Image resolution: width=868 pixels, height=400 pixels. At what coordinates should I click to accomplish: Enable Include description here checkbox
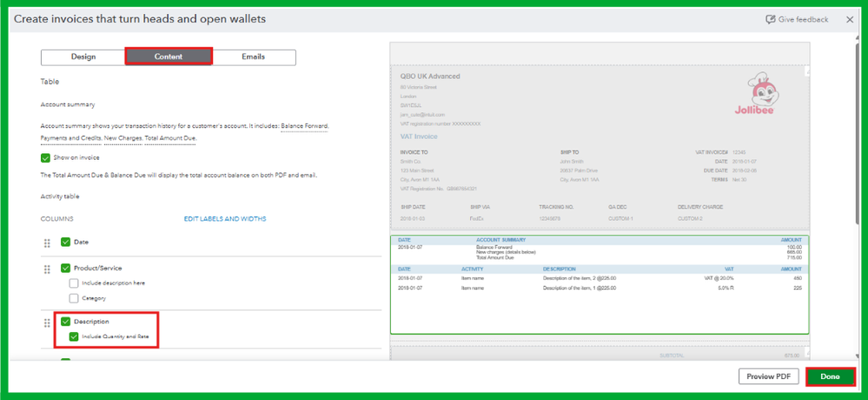tap(74, 283)
